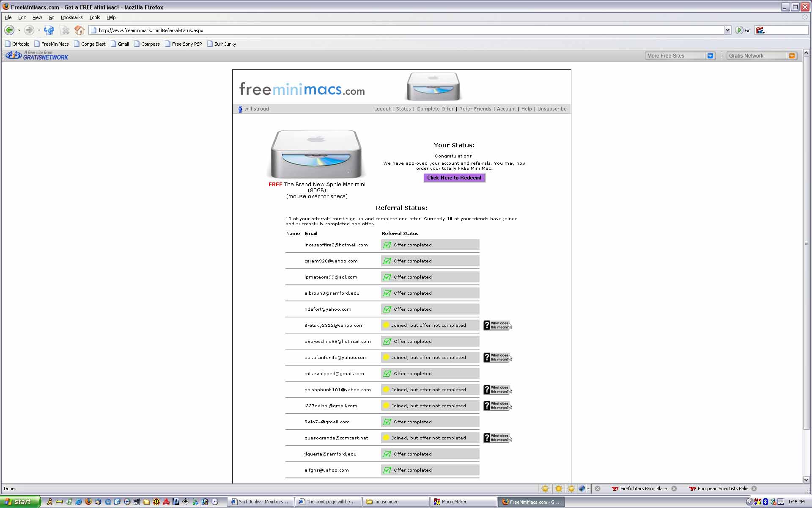Screen dimensions: 812x508
Task: Click the browser Back arrow button
Action: point(9,30)
